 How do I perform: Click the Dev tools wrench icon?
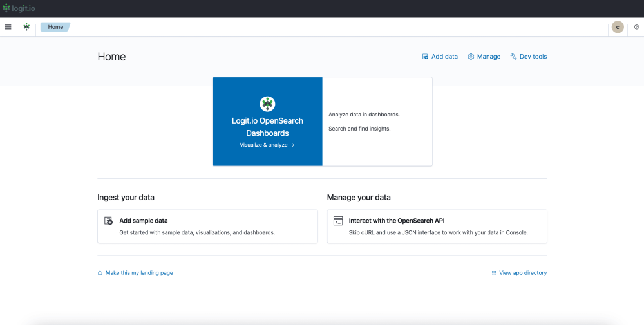513,57
